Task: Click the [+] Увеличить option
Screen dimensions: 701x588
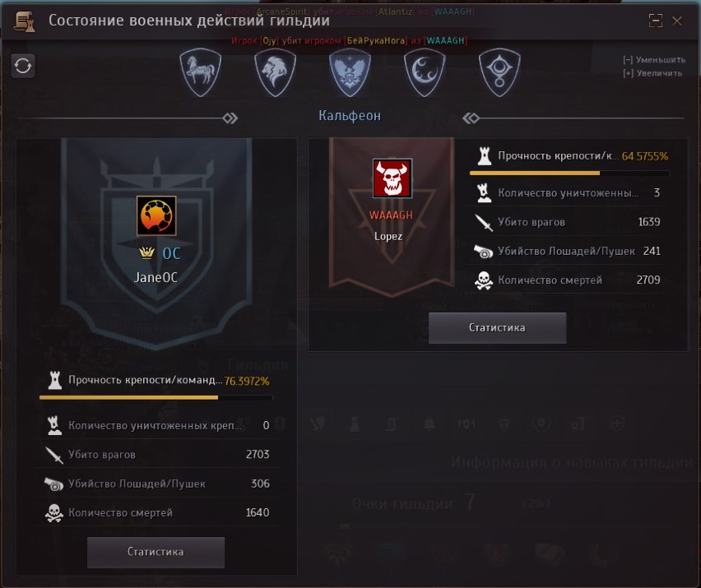Action: click(x=652, y=73)
